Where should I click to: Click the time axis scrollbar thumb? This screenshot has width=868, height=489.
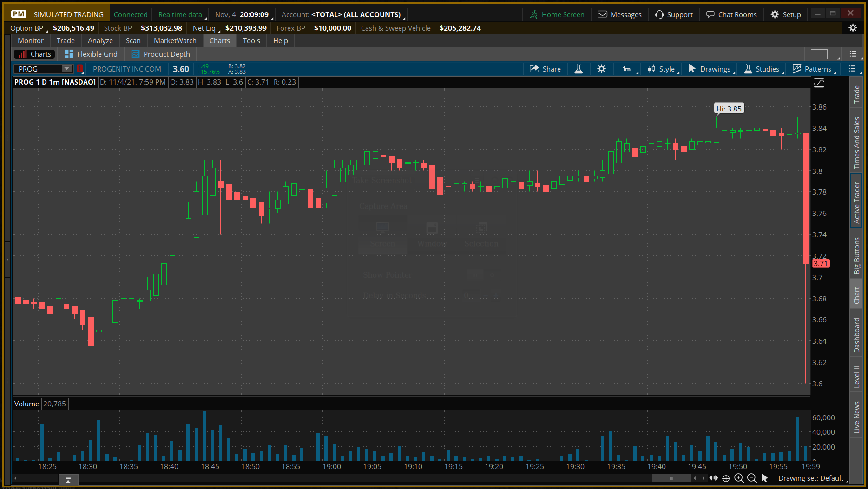pyautogui.click(x=671, y=478)
